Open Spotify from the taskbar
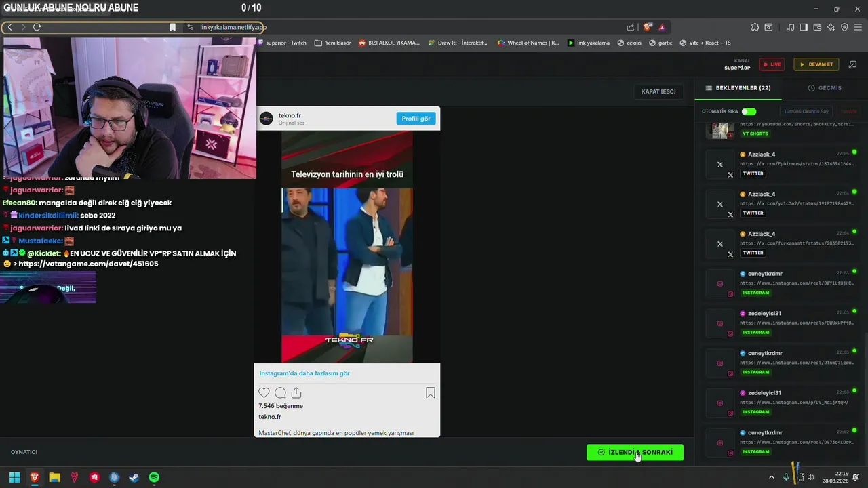Viewport: 868px width, 488px height. [x=154, y=477]
